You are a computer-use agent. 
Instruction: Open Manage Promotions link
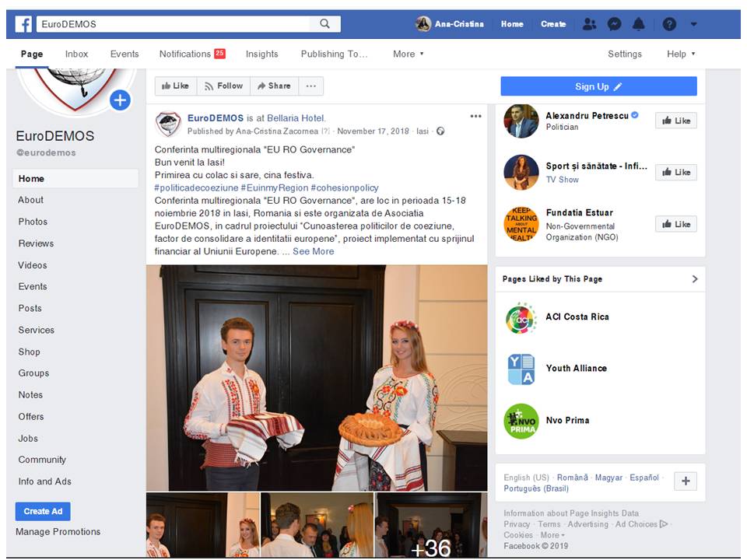coord(58,532)
